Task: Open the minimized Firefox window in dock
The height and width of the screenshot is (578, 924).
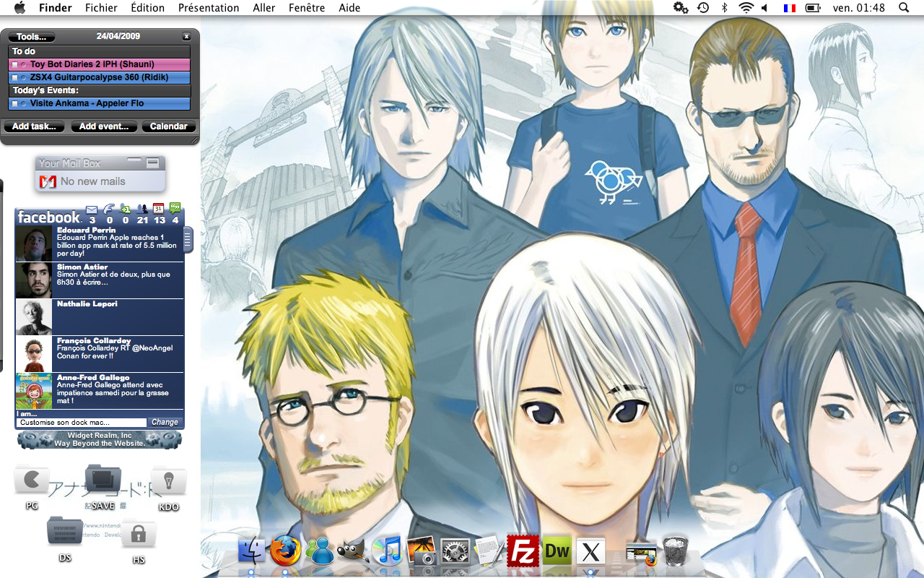Action: 641,553
